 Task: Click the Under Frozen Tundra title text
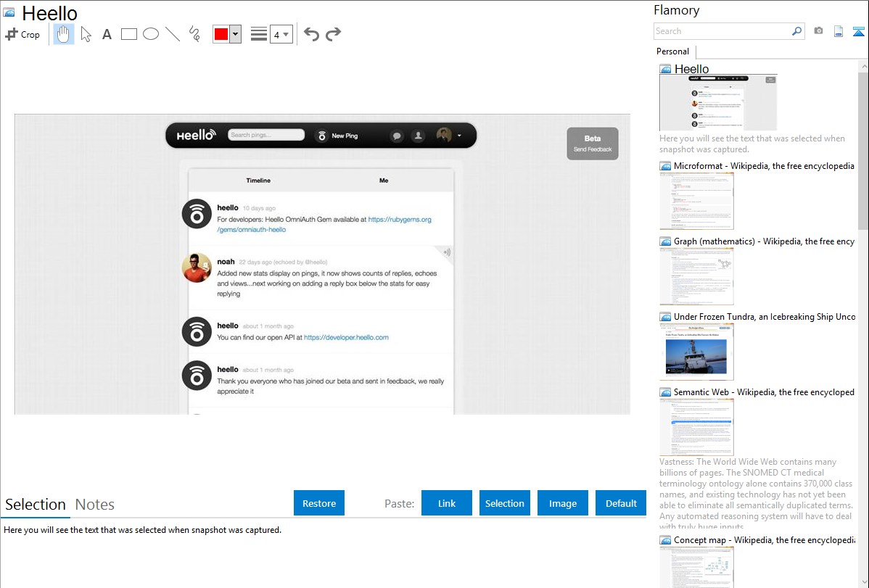pyautogui.click(x=765, y=316)
